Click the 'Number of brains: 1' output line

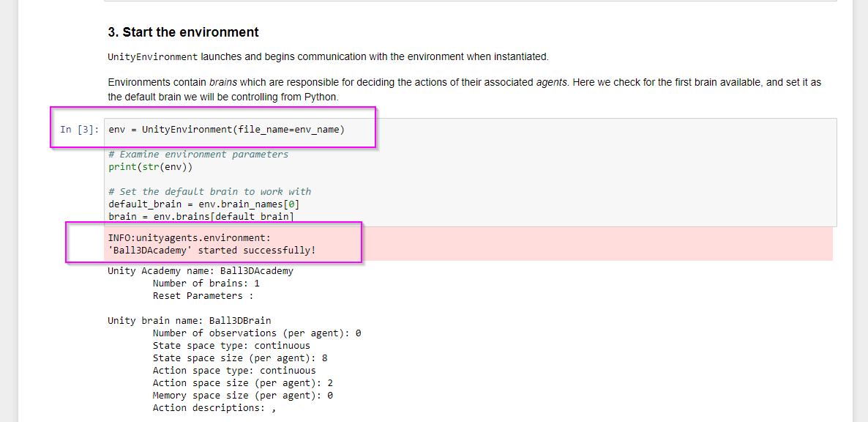tap(206, 284)
